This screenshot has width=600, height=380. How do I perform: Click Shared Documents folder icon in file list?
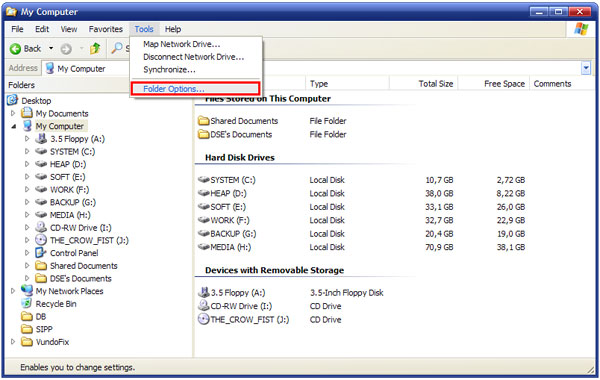[x=204, y=121]
